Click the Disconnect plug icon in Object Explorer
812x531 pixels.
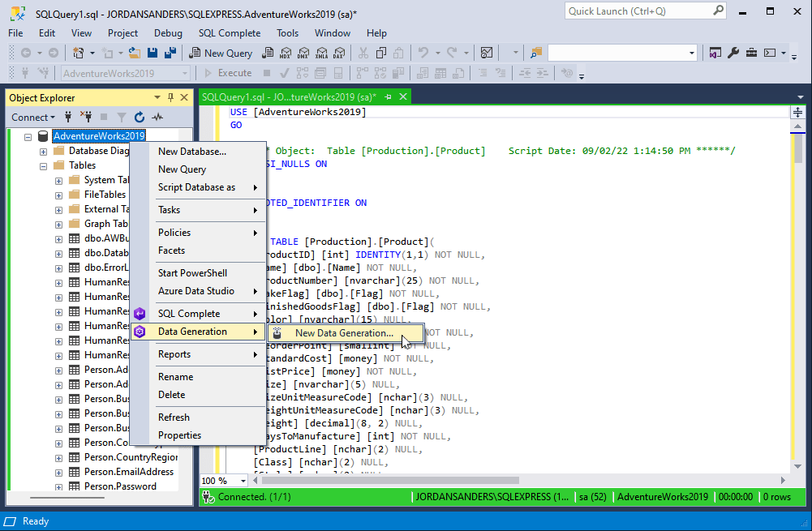(x=86, y=118)
